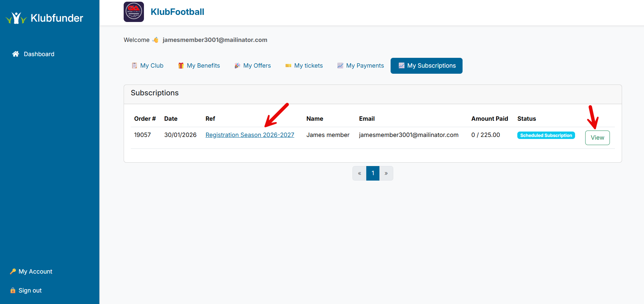Viewport: 644px width, 304px height.
Task: Open the KlubFootball title link
Action: coord(177,12)
